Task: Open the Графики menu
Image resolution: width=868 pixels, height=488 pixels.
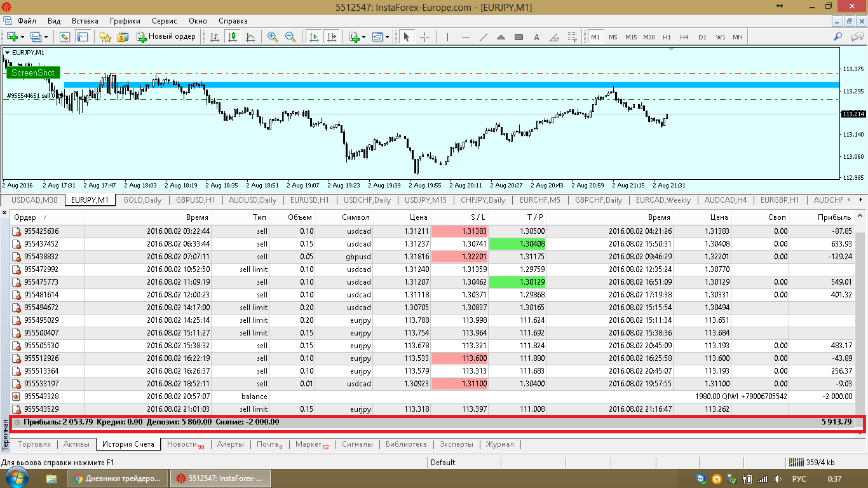Action: point(125,21)
